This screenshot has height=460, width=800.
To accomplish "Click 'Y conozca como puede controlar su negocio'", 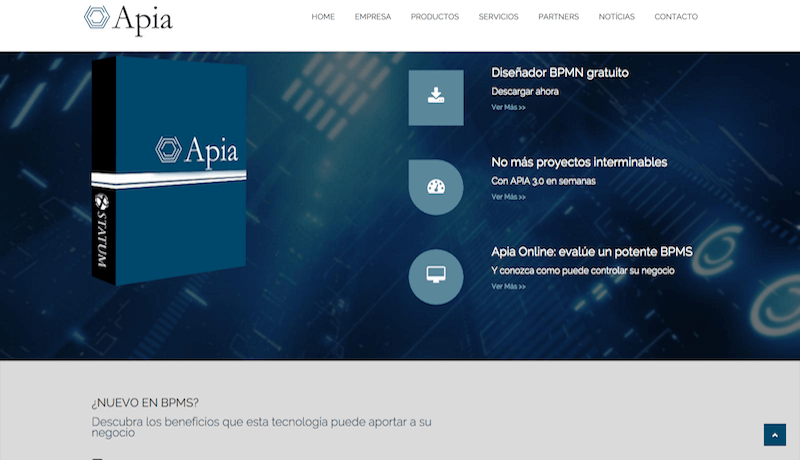I will click(583, 271).
